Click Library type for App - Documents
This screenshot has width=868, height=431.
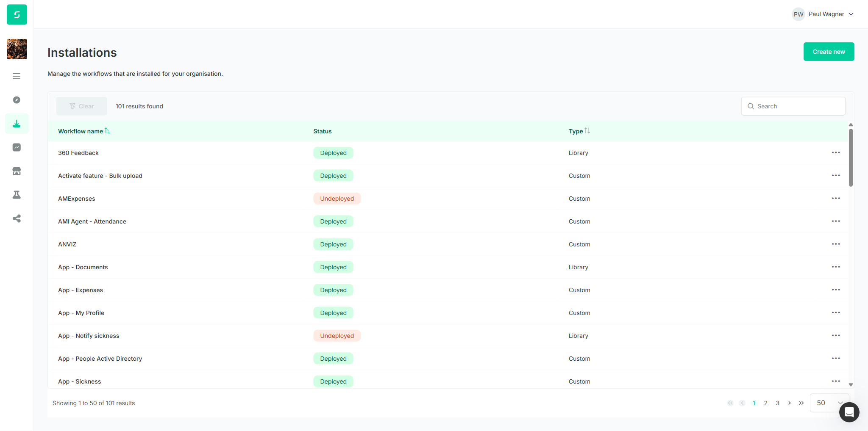(x=579, y=267)
